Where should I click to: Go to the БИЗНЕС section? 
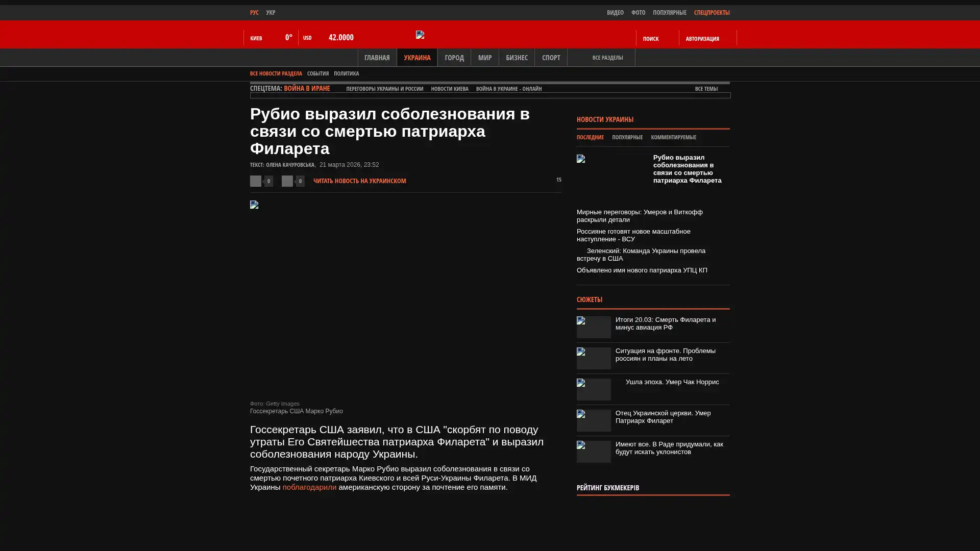(x=516, y=58)
